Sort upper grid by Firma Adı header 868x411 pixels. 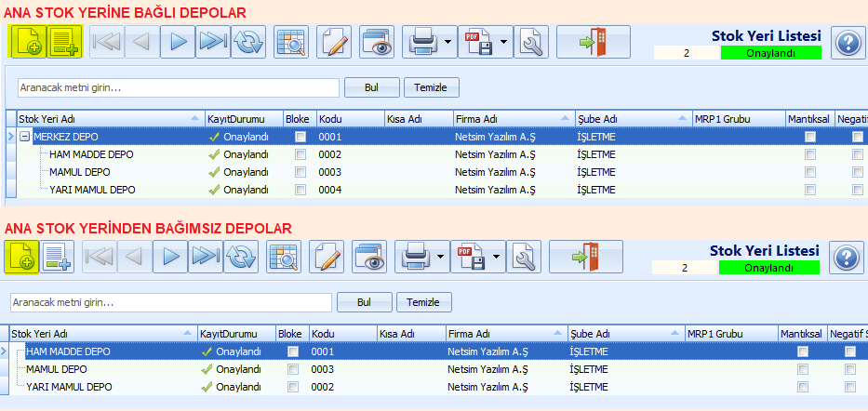tap(514, 119)
